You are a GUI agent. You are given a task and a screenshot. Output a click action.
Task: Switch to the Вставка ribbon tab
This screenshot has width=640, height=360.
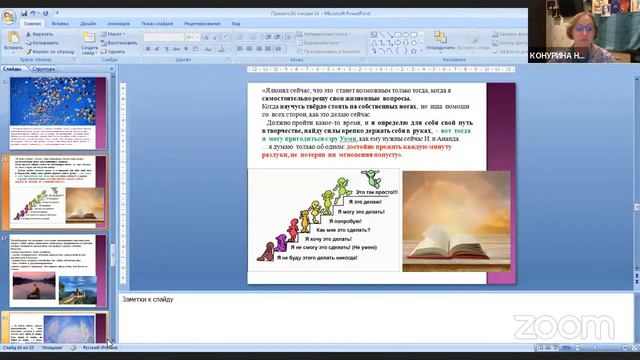point(60,24)
